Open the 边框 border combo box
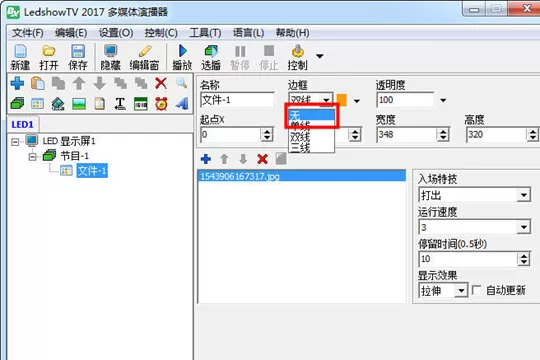The width and height of the screenshot is (540, 360). tap(311, 100)
